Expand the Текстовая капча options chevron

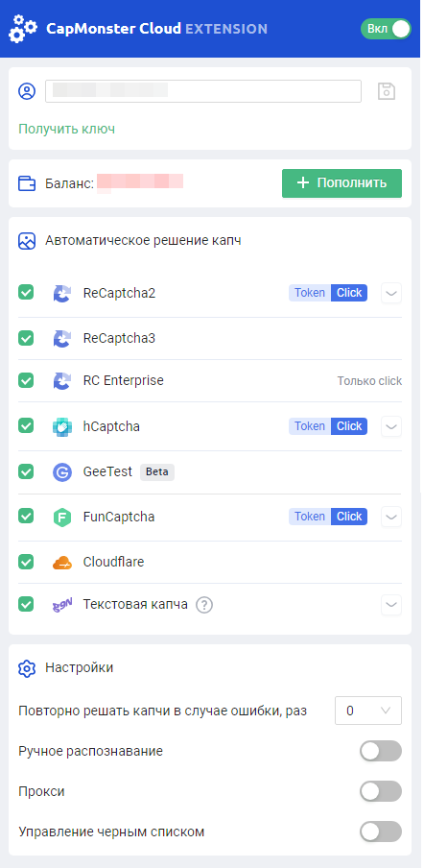point(391,605)
